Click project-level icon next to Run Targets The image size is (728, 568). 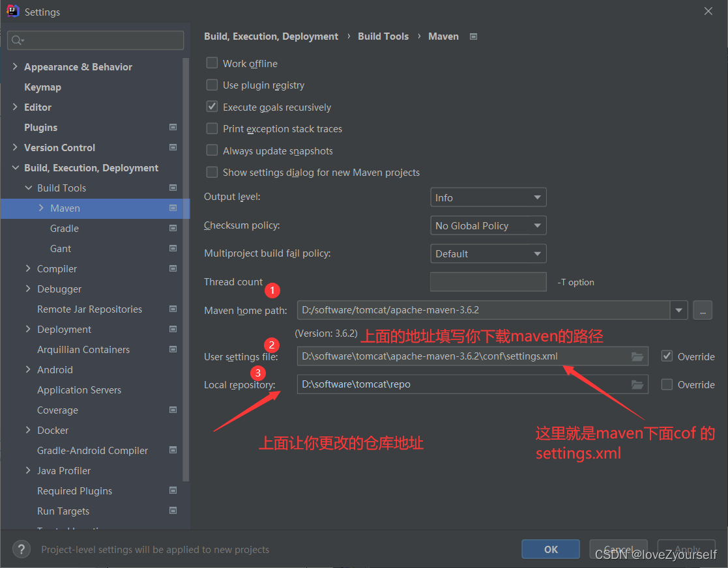click(x=173, y=511)
